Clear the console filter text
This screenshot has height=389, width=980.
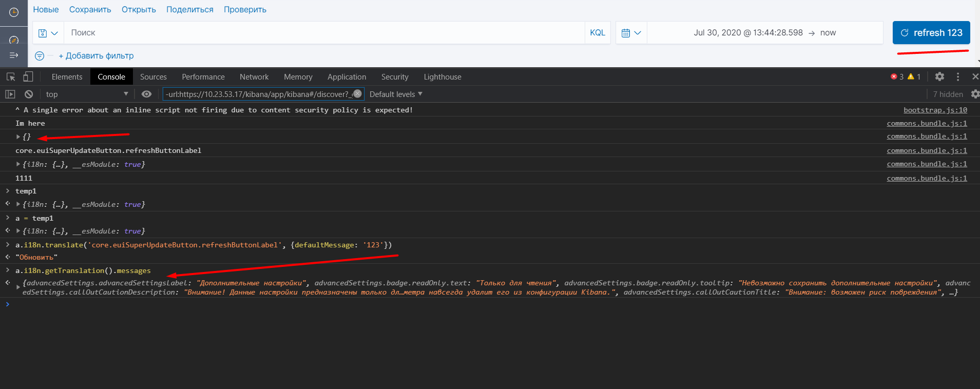[x=357, y=94]
